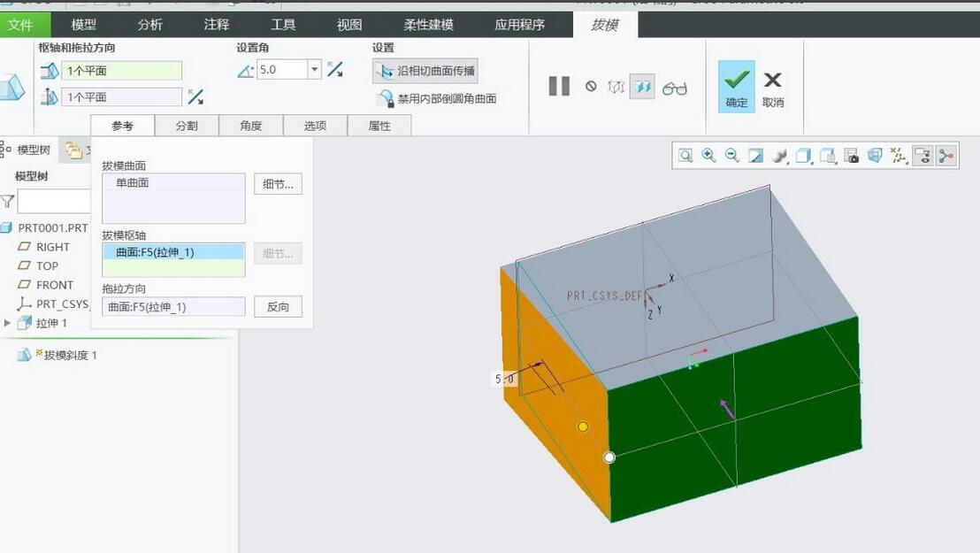Select 单曲面 entry in draft surfaces list
Screen dimensions: 980x553
tap(132, 182)
